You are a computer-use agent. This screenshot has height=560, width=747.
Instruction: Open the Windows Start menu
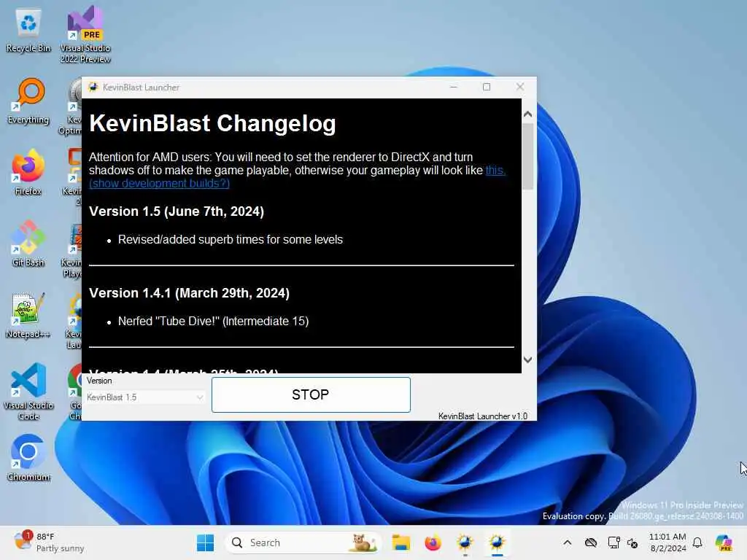(205, 542)
